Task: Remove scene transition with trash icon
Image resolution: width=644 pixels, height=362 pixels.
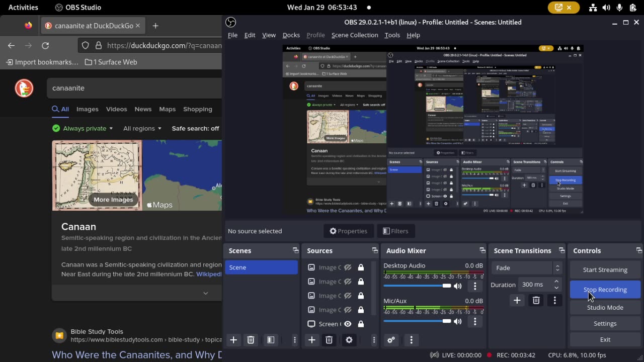Action: (x=536, y=300)
